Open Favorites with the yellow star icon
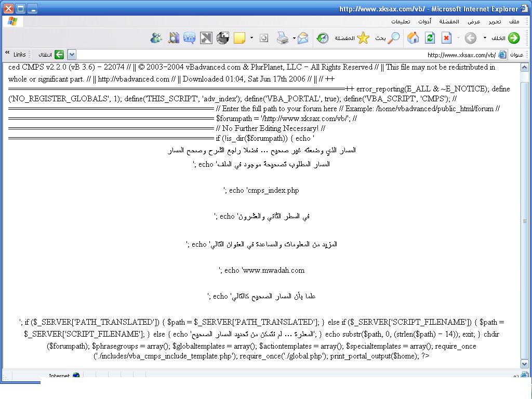The image size is (532, 399). point(363,38)
